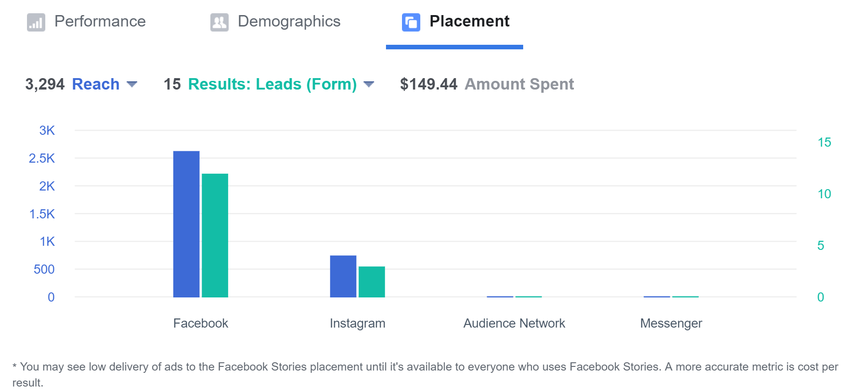The width and height of the screenshot is (868, 392).
Task: Switch to the Demographics tab
Action: coord(289,21)
